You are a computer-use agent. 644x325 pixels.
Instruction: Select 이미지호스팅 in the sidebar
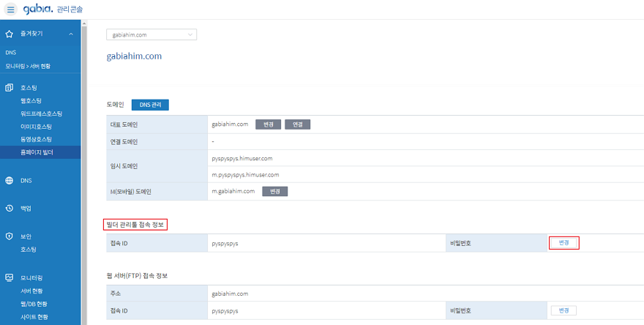click(36, 127)
